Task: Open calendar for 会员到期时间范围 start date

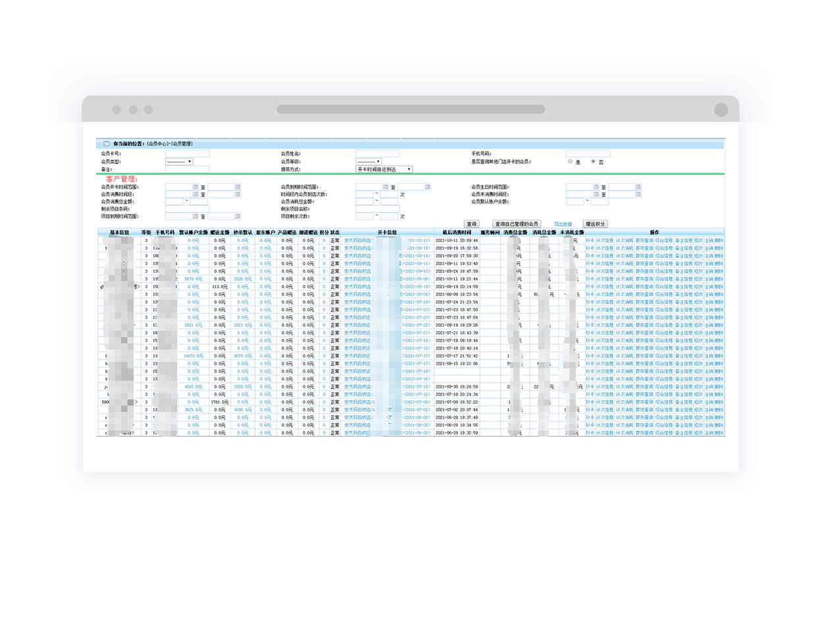Action: 385,187
